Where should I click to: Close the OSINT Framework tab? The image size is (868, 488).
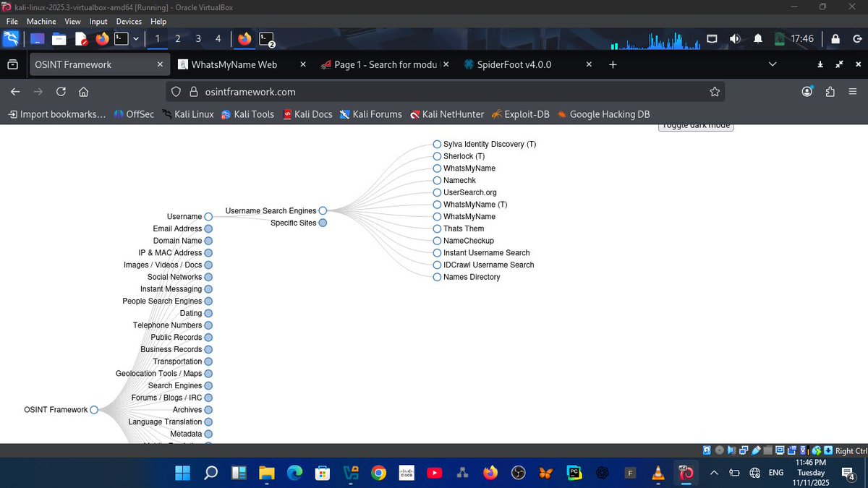tap(160, 64)
